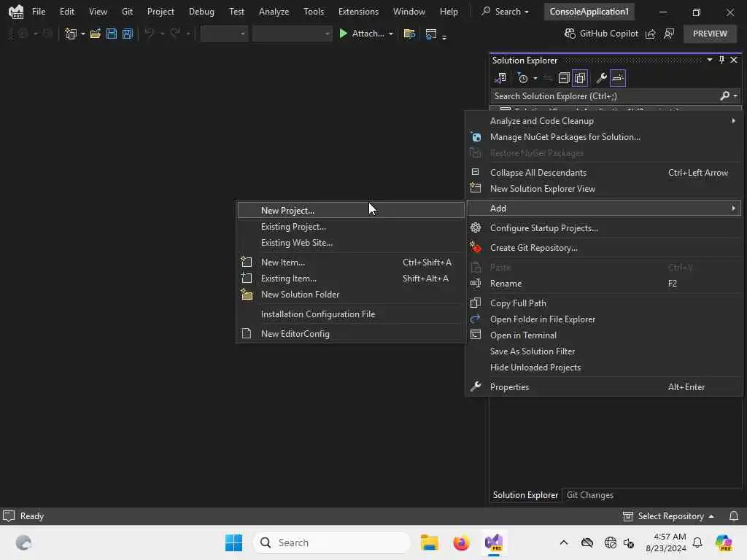This screenshot has width=747, height=560.
Task: Click the green Start arrow icon
Action: point(343,34)
